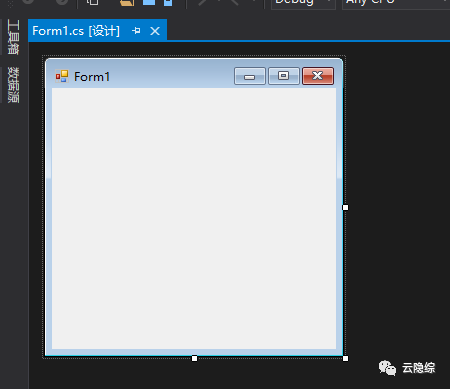
Task: Select the Form1 client design area
Action: click(x=194, y=218)
